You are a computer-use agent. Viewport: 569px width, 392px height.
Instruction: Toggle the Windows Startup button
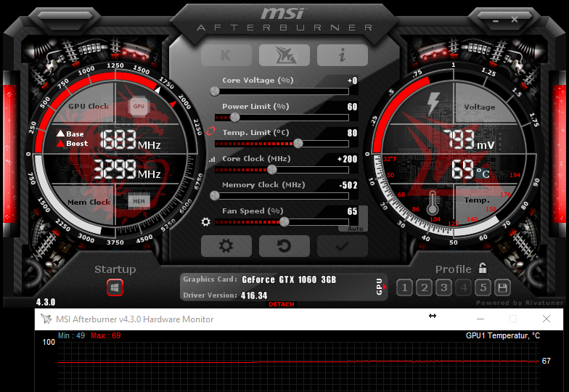tap(115, 288)
